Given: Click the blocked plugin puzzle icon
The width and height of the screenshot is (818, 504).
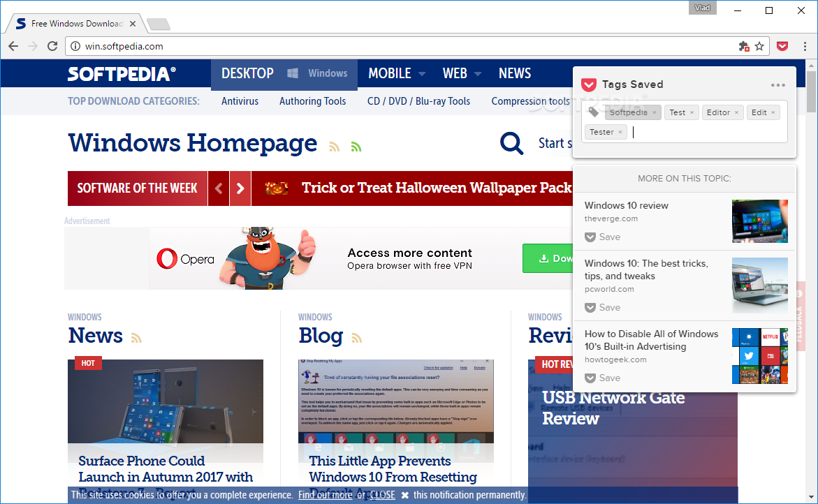Looking at the screenshot, I should 744,46.
